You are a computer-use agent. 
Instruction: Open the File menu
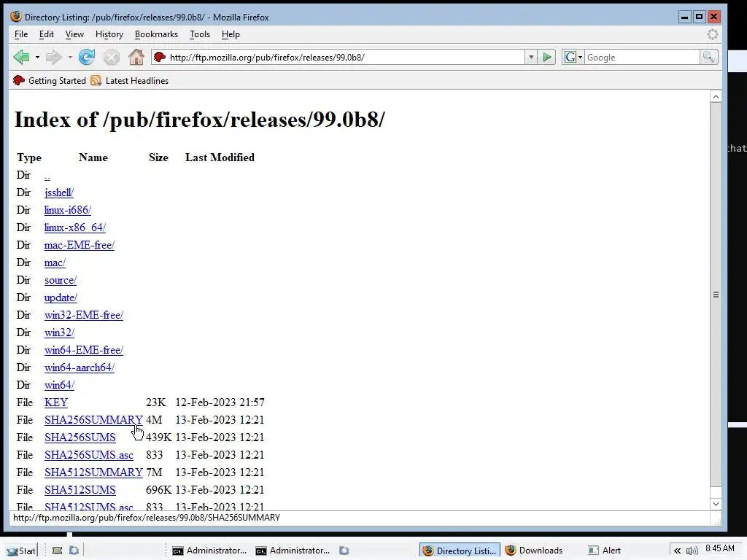tap(21, 34)
